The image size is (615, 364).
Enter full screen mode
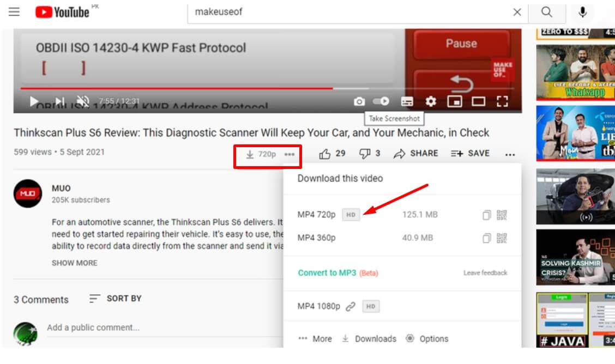[503, 102]
